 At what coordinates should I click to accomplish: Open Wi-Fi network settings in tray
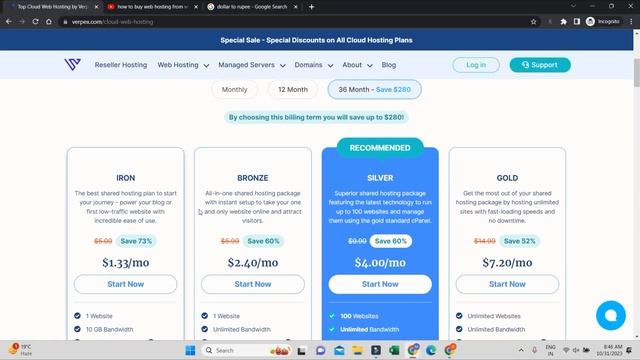566,350
